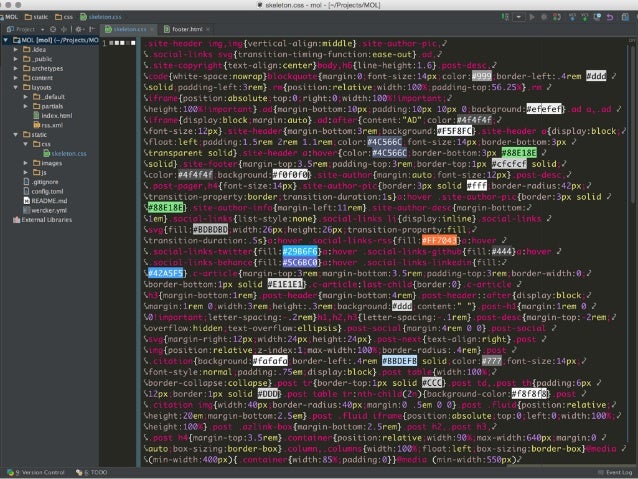Viewport: 638px width, 479px height.
Task: Collapse the layouts folder
Action: click(x=21, y=87)
